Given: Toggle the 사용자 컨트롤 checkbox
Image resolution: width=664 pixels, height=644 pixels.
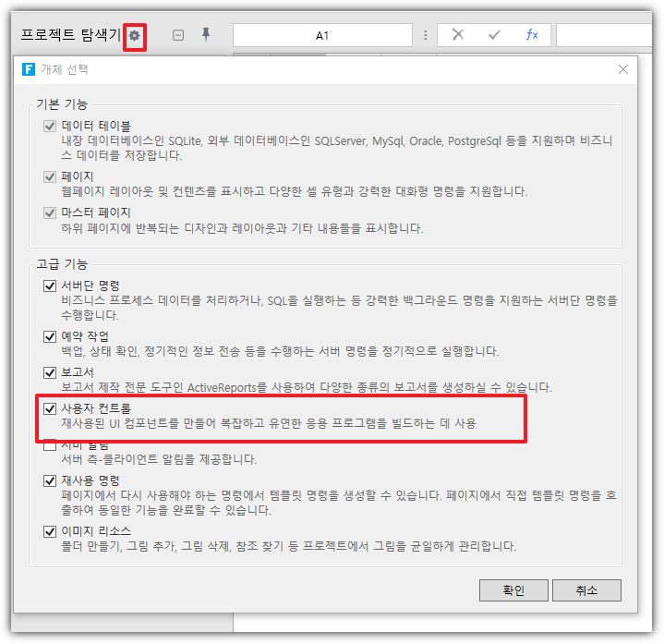Looking at the screenshot, I should 50,407.
